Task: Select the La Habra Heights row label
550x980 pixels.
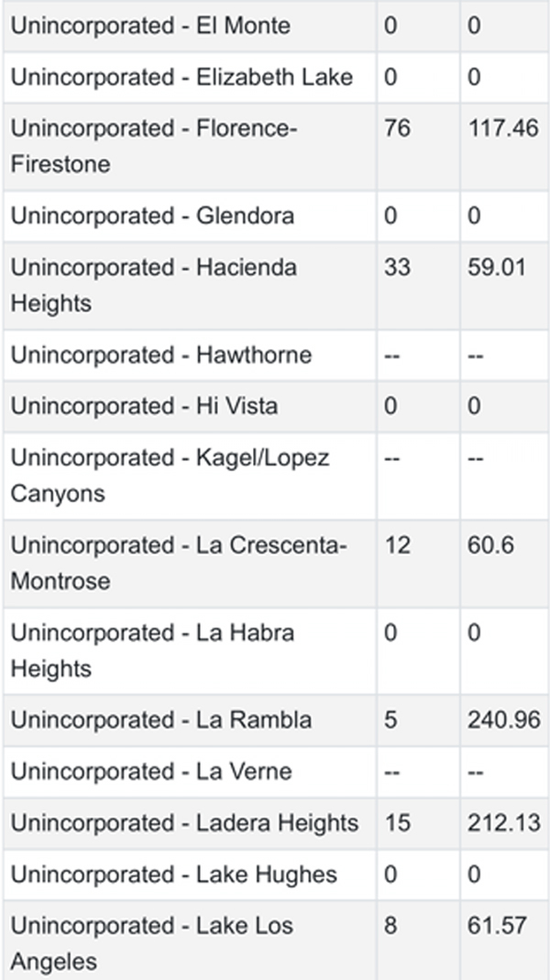Action: click(x=152, y=650)
